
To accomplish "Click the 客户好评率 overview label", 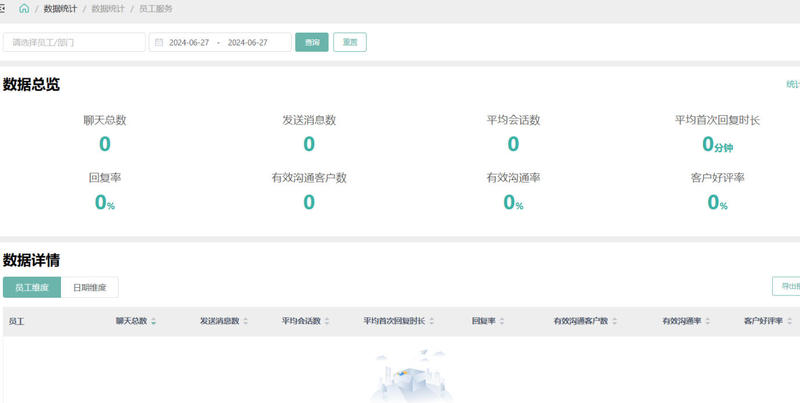I will tap(717, 178).
